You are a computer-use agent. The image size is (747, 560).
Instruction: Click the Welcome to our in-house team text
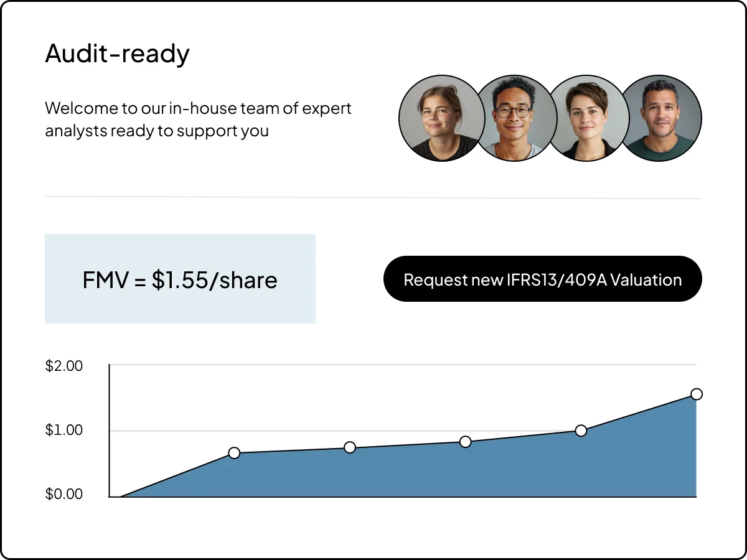[x=198, y=119]
